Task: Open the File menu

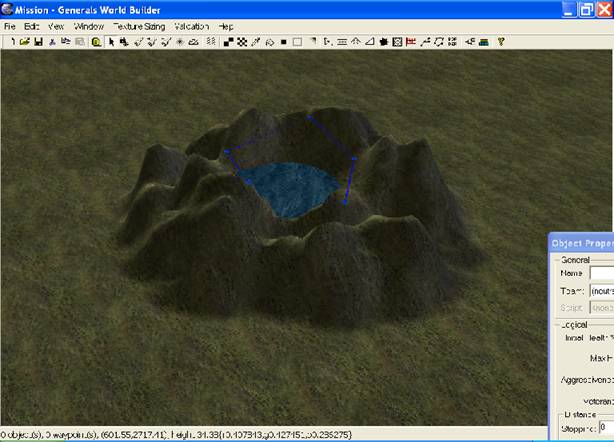Action: click(9, 27)
